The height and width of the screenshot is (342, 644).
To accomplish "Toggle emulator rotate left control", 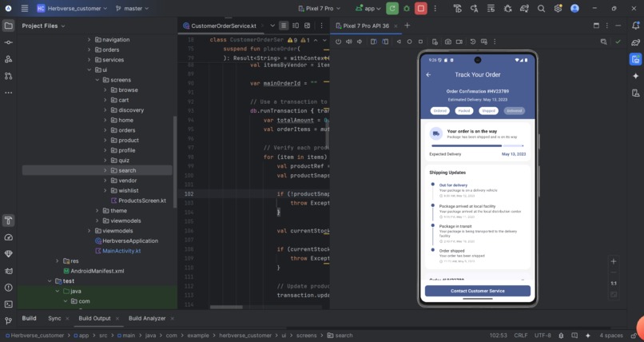I will [x=373, y=42].
